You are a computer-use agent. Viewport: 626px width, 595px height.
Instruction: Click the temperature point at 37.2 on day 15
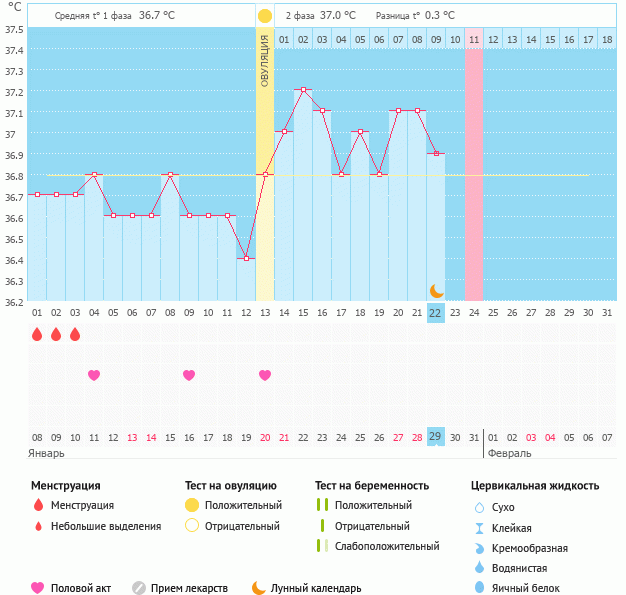(303, 90)
